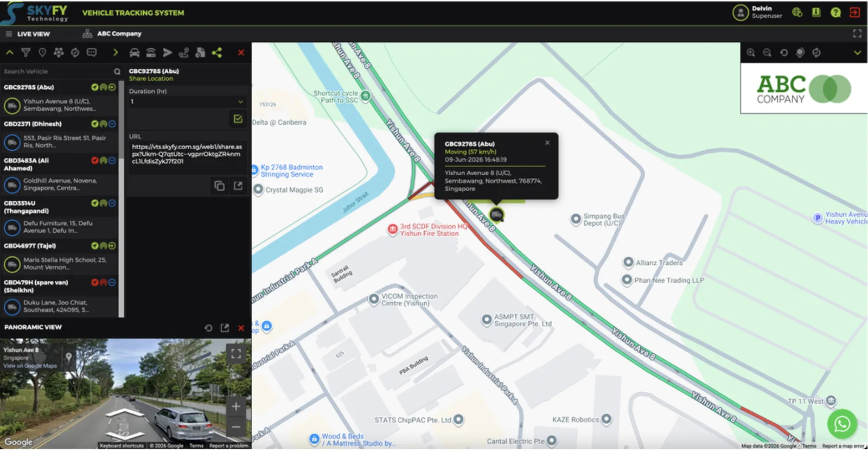The height and width of the screenshot is (452, 868).
Task: Expand map toolbar with green down chevron
Action: click(857, 53)
